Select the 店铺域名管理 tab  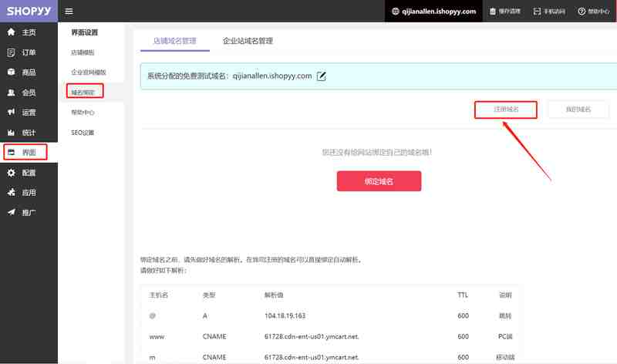point(175,41)
